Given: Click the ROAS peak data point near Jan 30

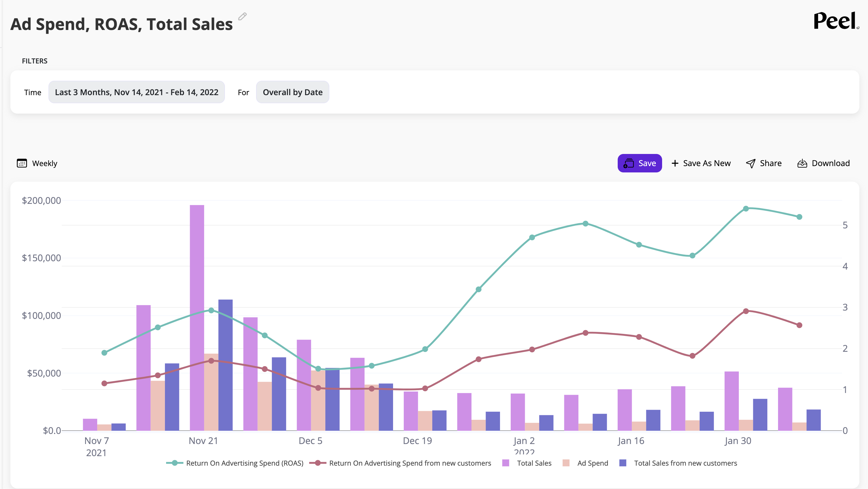Looking at the screenshot, I should tap(746, 209).
